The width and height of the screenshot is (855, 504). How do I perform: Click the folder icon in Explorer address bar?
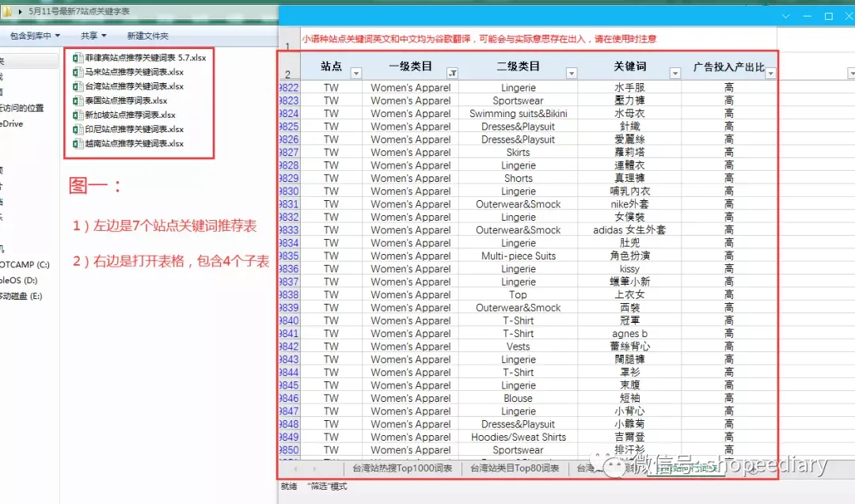(7, 11)
